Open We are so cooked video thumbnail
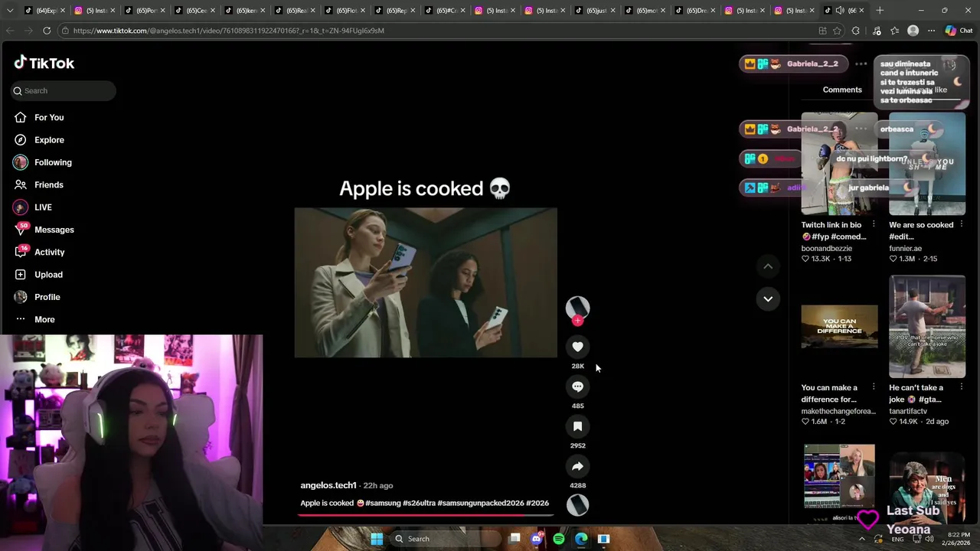 927,163
